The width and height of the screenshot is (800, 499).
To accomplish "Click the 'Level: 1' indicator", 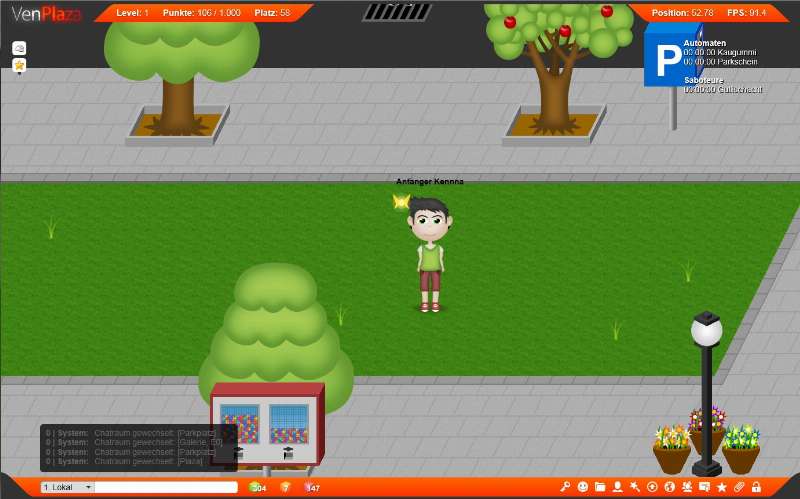I will (x=132, y=13).
